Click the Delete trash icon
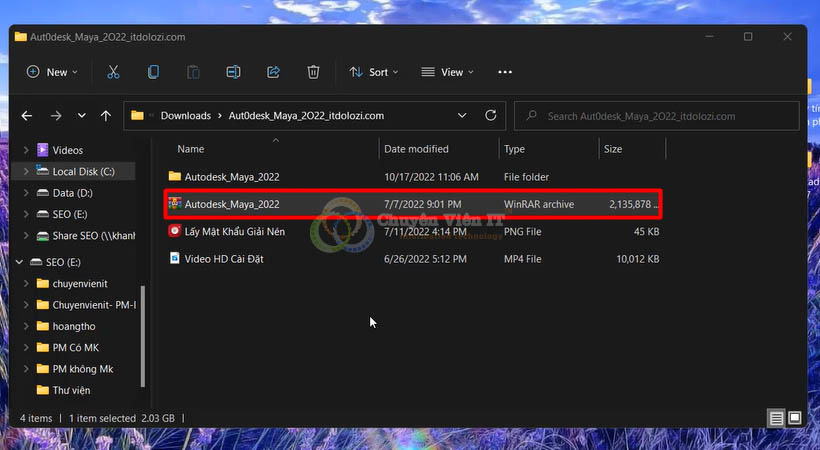 313,72
